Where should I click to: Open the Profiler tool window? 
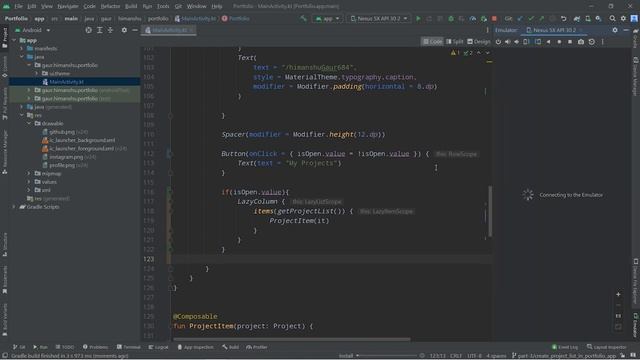click(x=257, y=347)
